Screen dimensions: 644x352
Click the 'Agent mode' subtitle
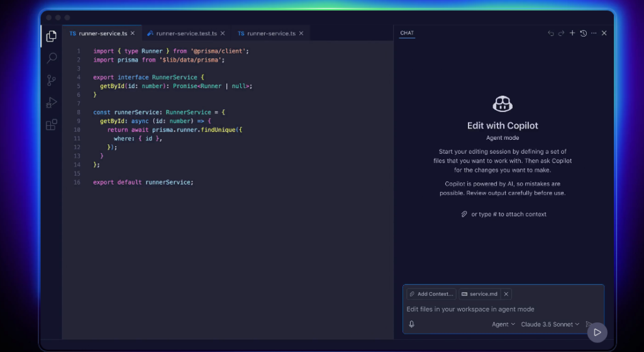502,138
